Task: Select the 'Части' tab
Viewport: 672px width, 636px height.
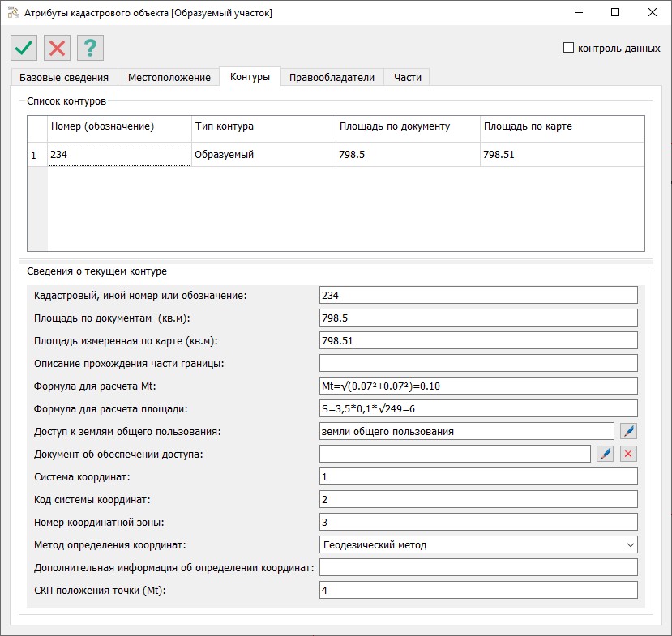Action: [408, 78]
